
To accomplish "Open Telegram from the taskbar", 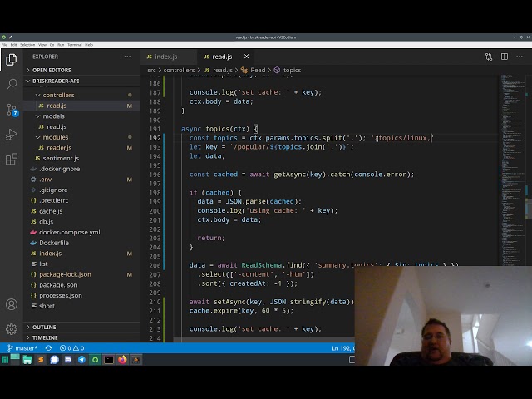I will click(x=81, y=360).
